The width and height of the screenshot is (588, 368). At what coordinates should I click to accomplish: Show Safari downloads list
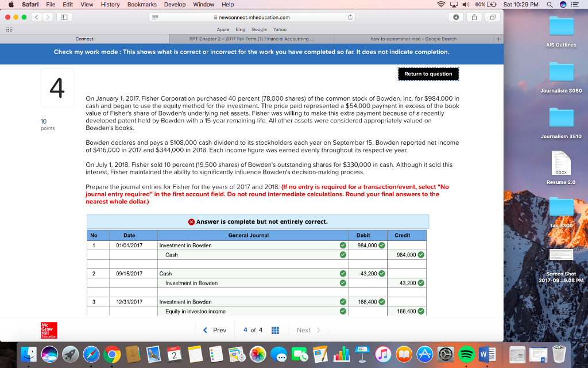coord(455,17)
